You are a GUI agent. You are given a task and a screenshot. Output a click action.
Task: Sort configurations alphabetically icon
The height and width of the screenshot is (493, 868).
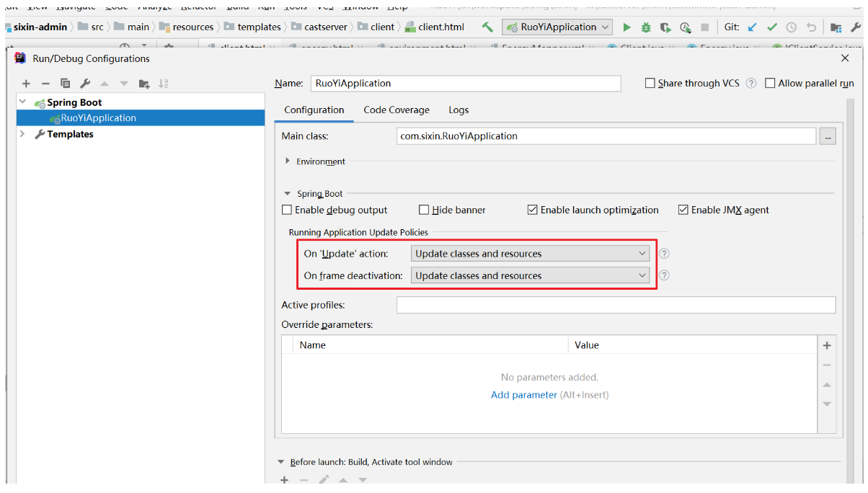point(164,84)
